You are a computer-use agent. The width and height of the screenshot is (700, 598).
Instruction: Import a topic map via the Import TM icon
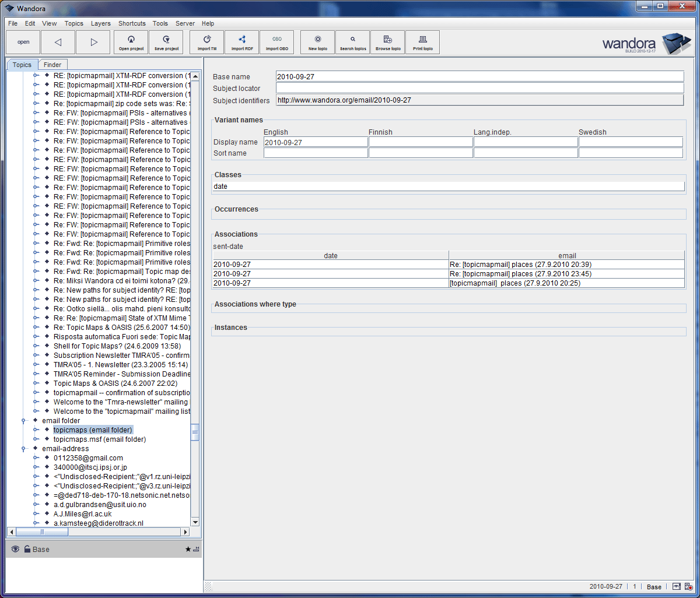[x=206, y=42]
